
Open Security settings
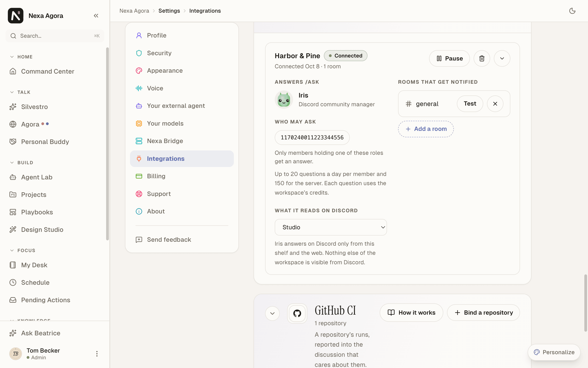click(x=182, y=53)
